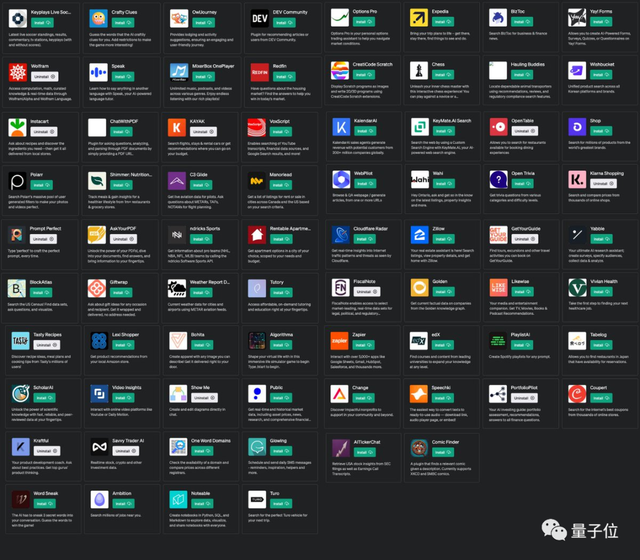Install the ChatWithPDF plugin
The height and width of the screenshot is (560, 640).
(121, 132)
